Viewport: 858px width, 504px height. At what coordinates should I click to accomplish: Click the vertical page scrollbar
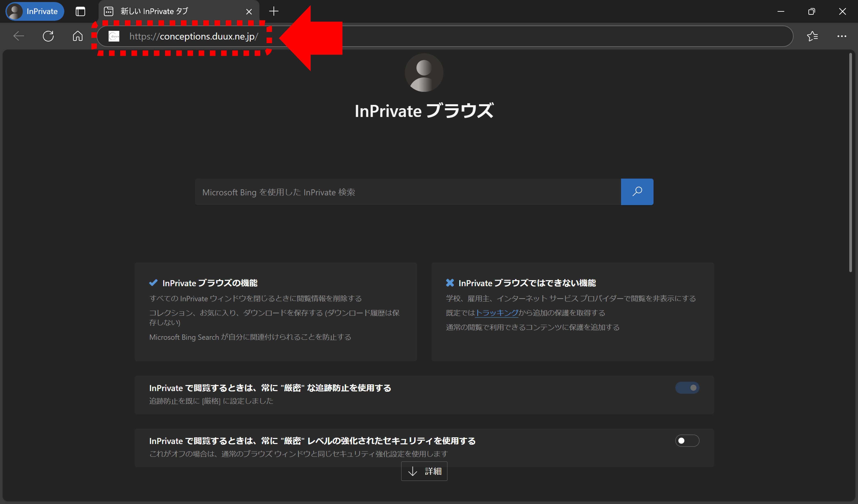point(850,163)
